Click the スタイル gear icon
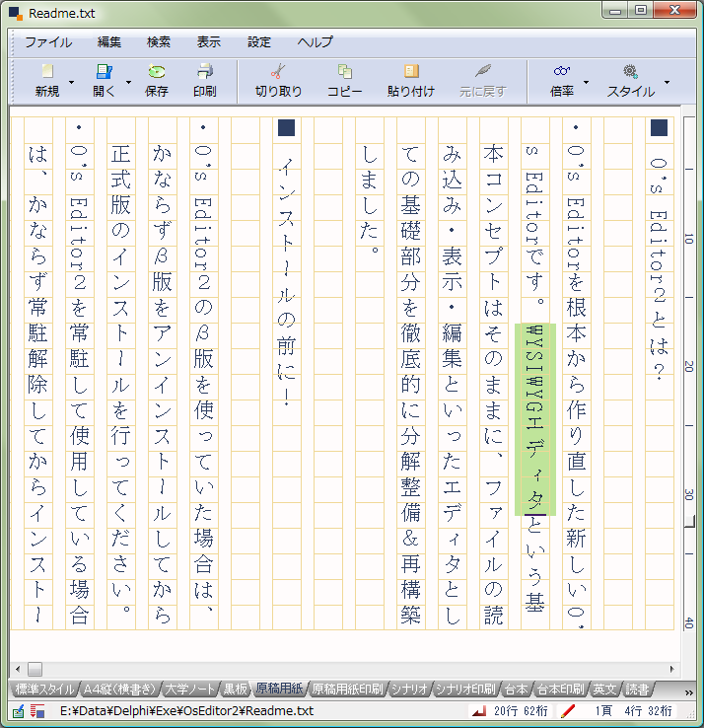The image size is (704, 728). pos(630,71)
